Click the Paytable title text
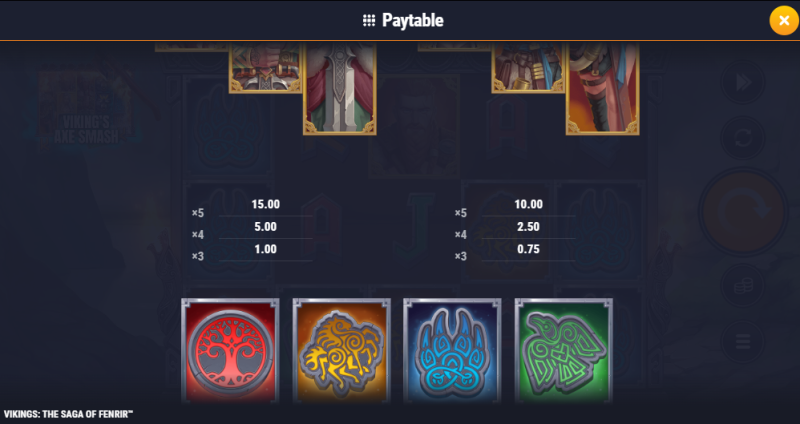 [x=412, y=20]
